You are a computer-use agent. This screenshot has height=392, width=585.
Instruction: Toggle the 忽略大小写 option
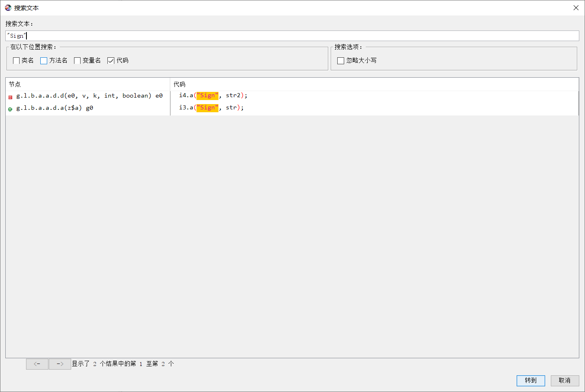tap(341, 61)
